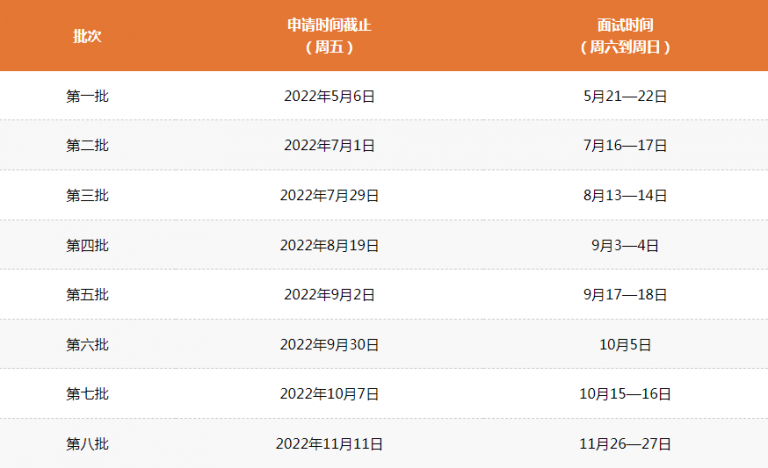Select the 2022年7月1日 deadline
This screenshot has width=768, height=468.
pos(329,146)
